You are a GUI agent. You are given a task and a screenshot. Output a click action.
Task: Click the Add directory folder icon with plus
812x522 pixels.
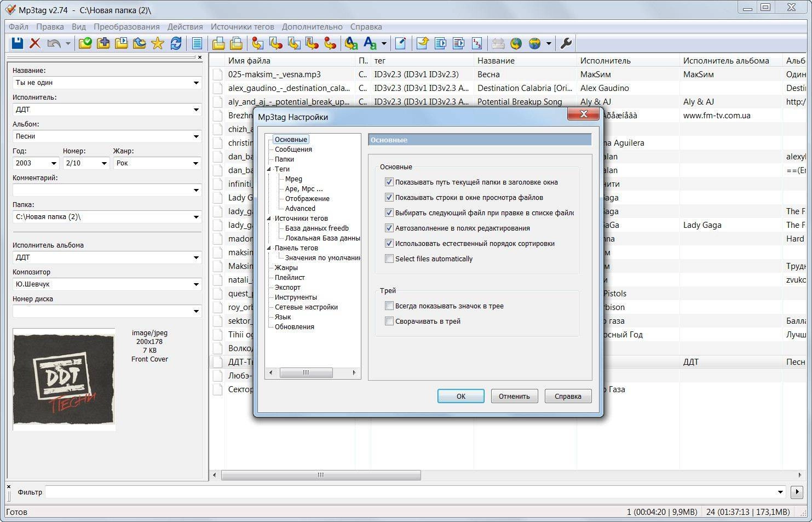[103, 43]
